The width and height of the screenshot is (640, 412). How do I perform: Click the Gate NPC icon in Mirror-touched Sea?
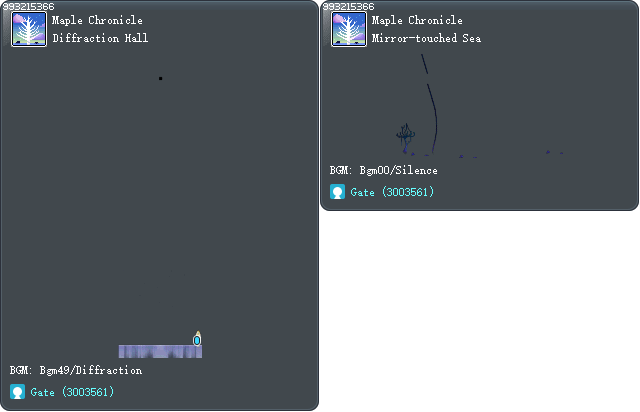click(x=337, y=192)
